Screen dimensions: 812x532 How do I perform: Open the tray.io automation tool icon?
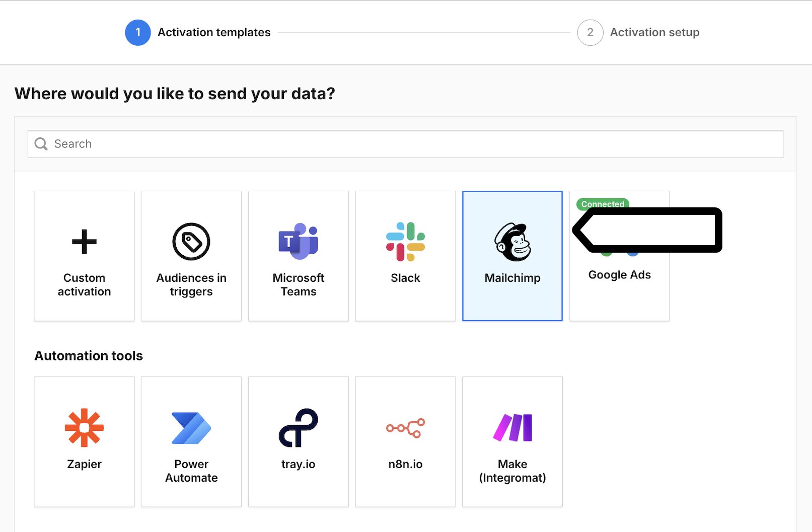298,428
